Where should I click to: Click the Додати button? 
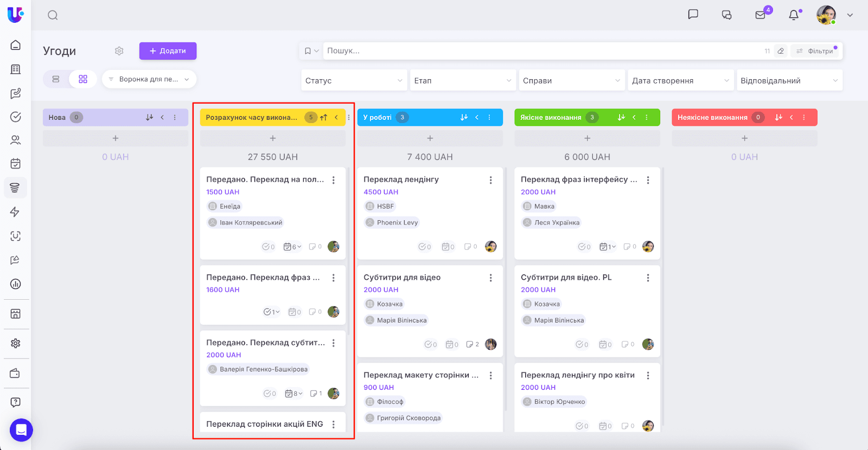(168, 51)
